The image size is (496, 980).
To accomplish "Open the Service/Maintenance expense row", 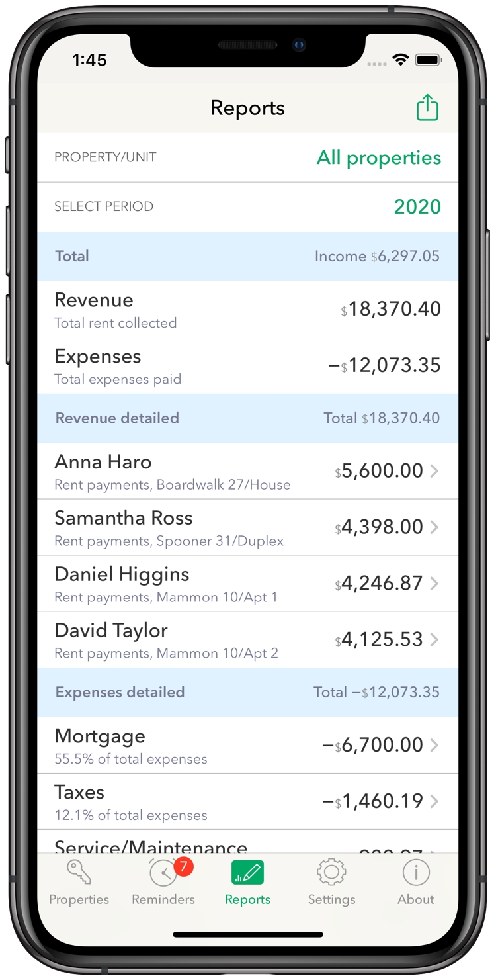I will tap(247, 842).
